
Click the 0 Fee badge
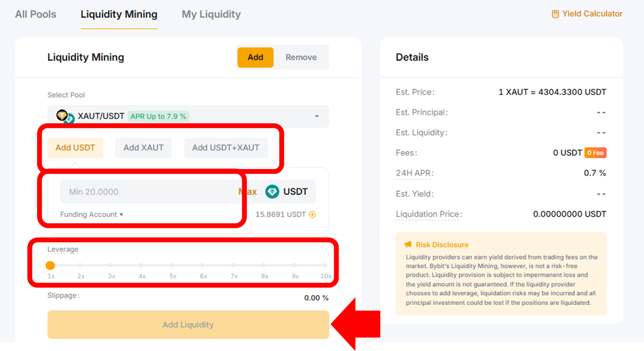595,153
